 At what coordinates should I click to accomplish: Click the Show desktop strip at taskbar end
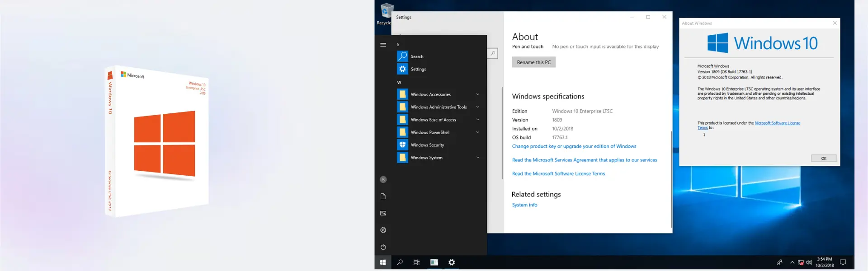(853, 262)
